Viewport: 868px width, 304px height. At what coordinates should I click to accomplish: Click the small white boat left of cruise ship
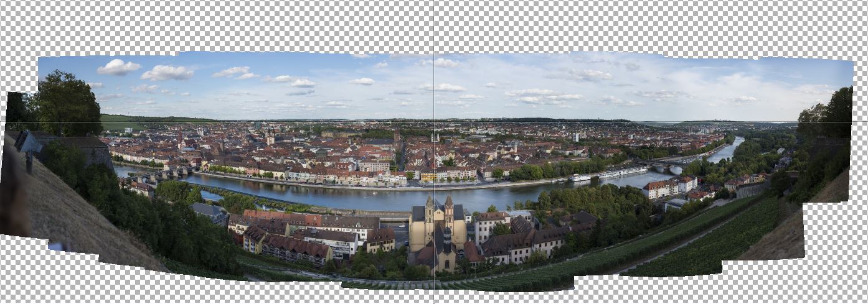(579, 178)
